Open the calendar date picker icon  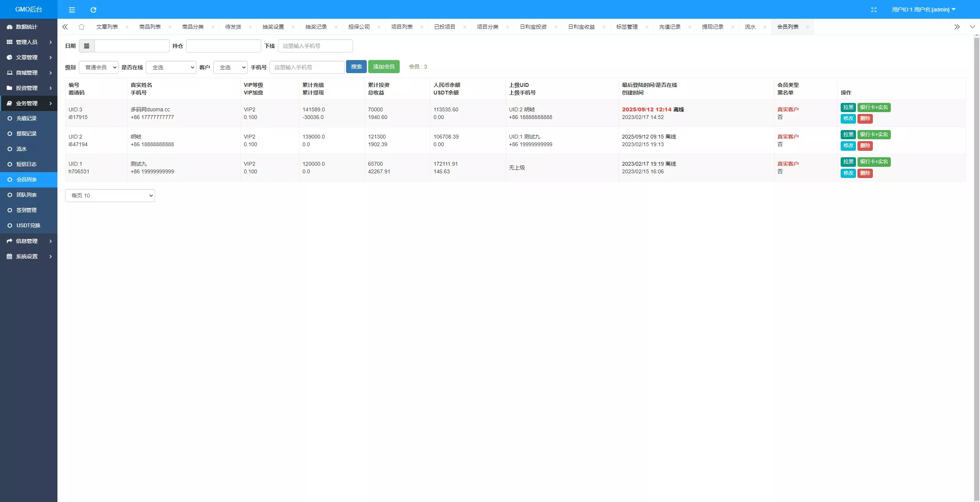[87, 46]
